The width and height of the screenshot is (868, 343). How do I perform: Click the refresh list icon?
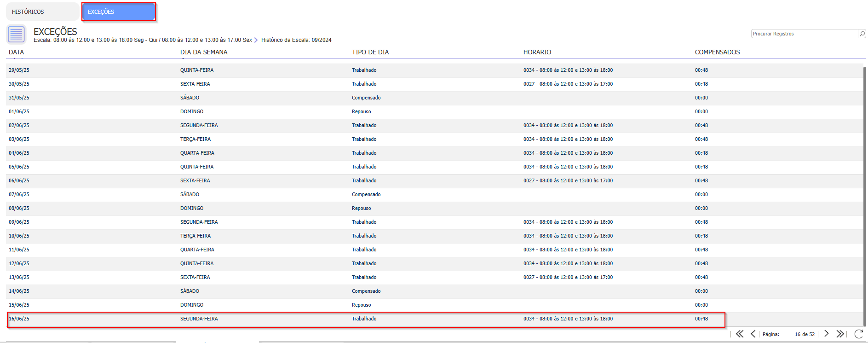coord(858,334)
